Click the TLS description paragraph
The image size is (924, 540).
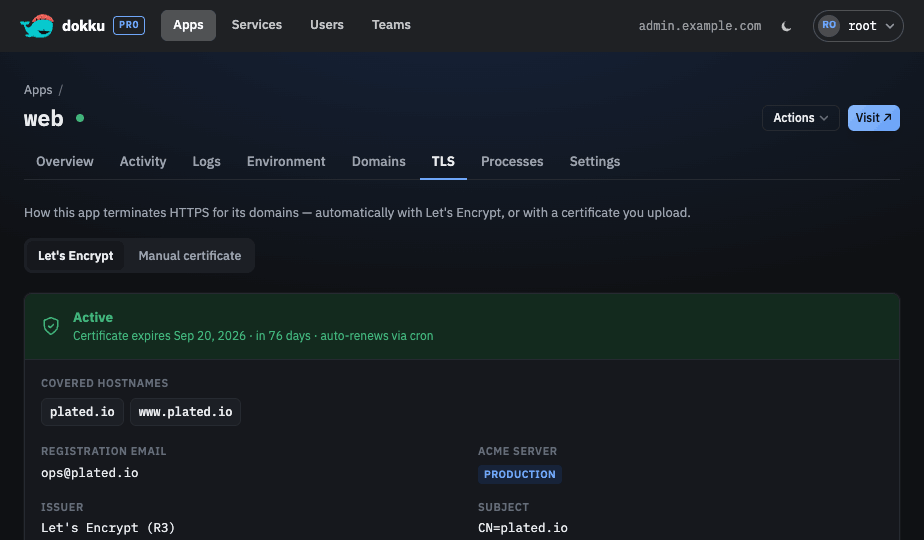(357, 213)
